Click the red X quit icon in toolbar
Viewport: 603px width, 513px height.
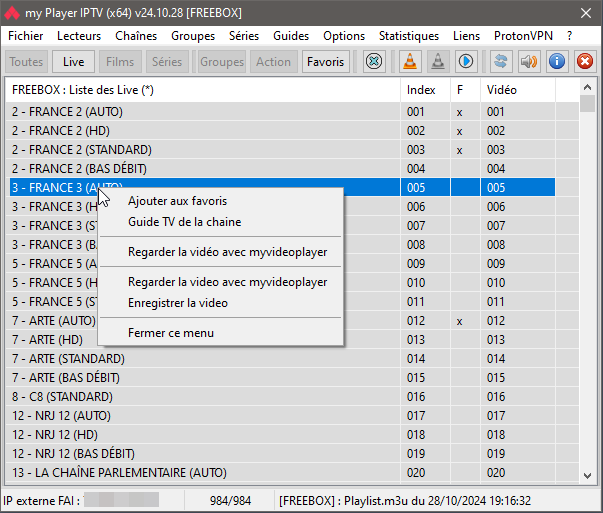585,62
